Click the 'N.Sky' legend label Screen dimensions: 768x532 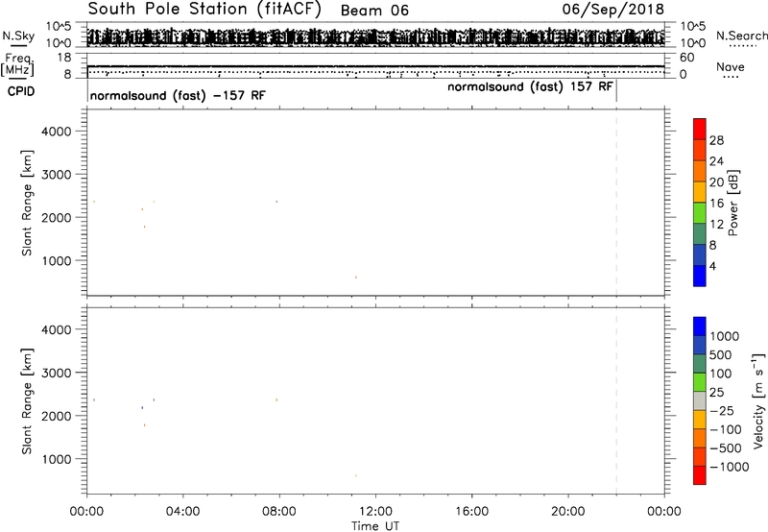[18, 36]
